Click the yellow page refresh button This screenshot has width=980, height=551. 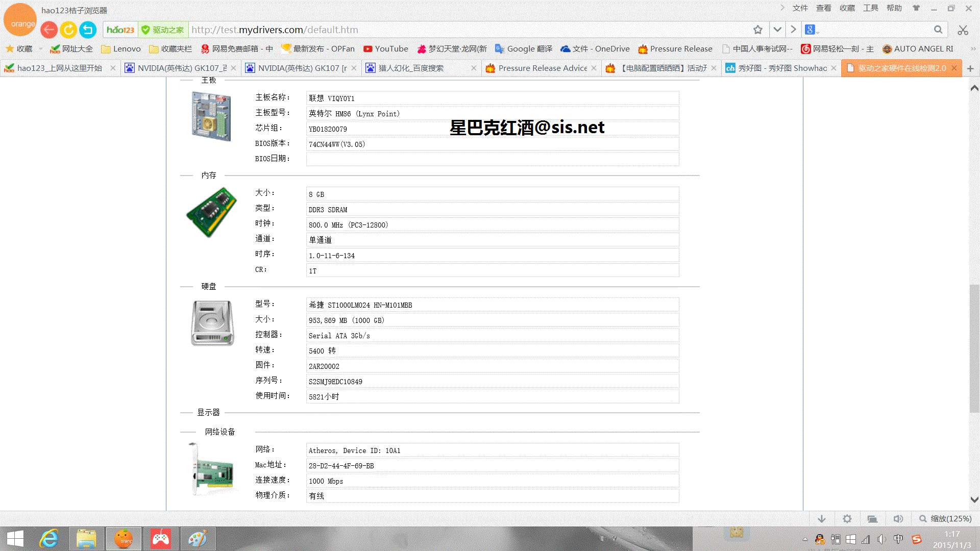(x=68, y=30)
